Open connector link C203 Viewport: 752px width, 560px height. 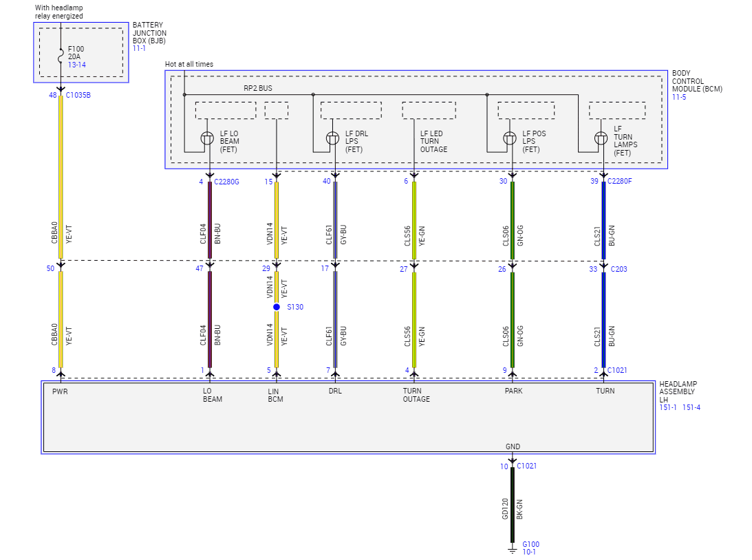pos(619,269)
